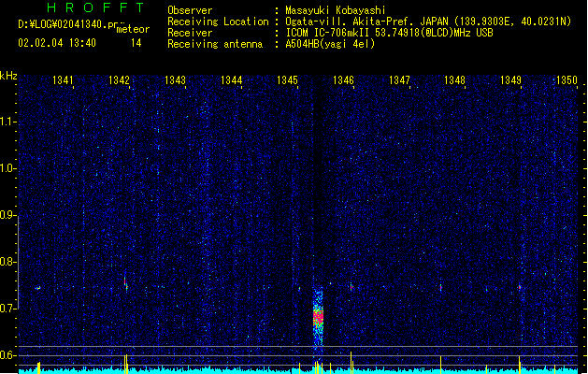Click the observer name Masayuki Kobayashi
The image size is (588, 374).
[x=336, y=10]
